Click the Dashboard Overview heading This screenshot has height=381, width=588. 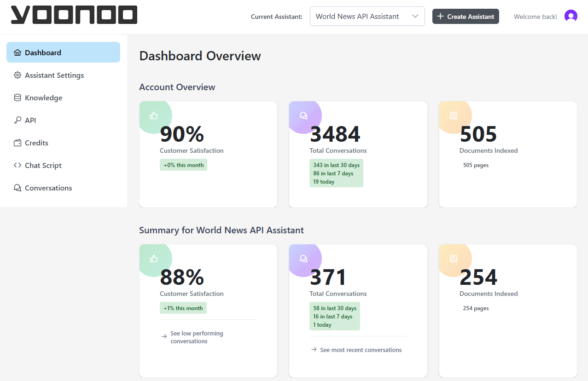click(x=200, y=56)
